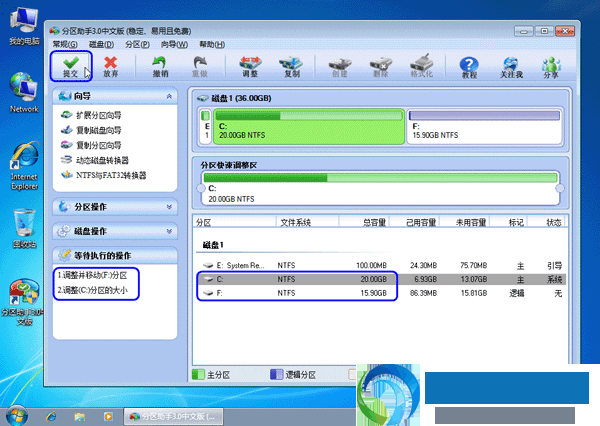Select the F: 15.90GB partition block on disk map
Screen dimensions: 600x426
(x=484, y=127)
